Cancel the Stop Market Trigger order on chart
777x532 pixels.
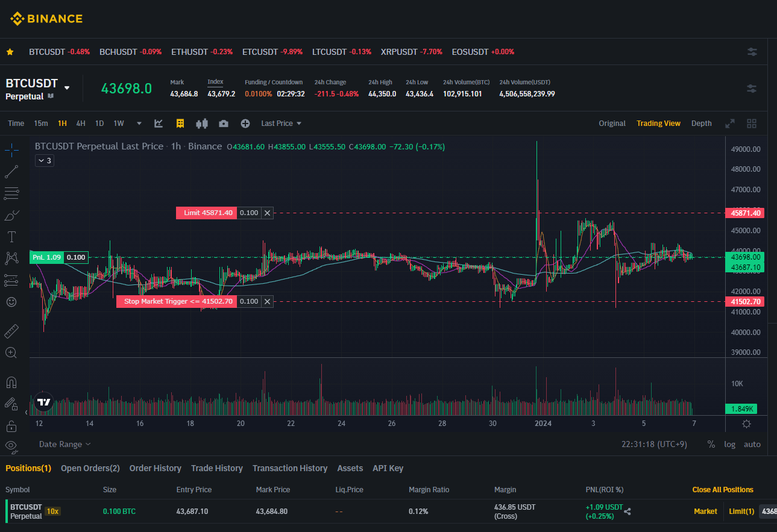267,301
